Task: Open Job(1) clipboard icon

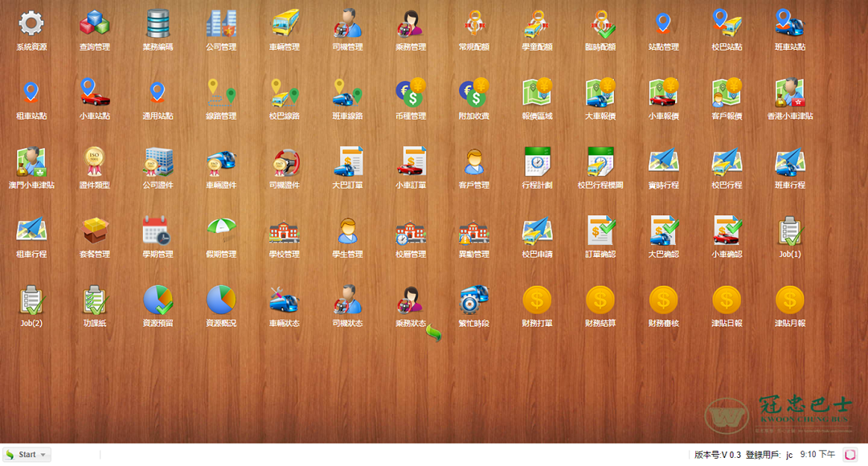Action: coord(790,231)
